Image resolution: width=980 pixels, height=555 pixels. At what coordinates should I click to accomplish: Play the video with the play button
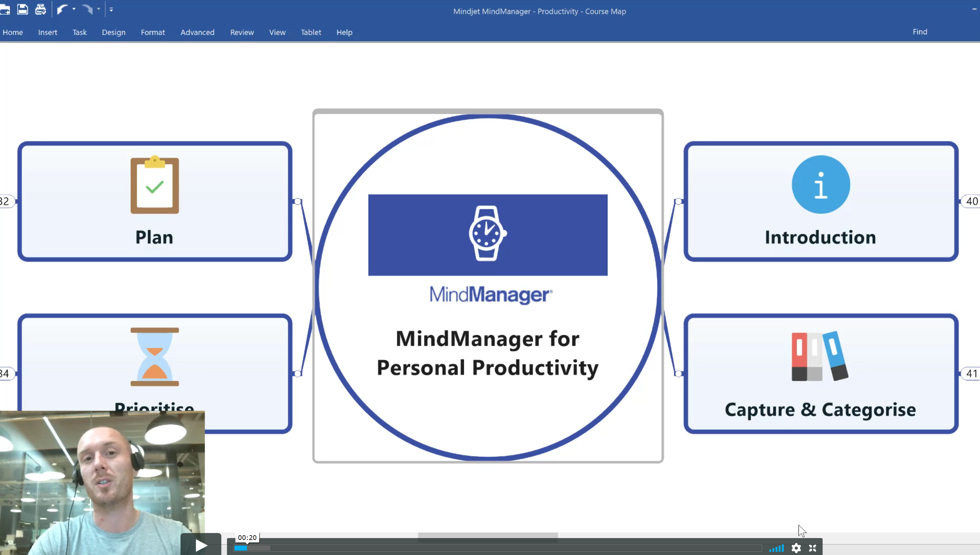click(201, 545)
